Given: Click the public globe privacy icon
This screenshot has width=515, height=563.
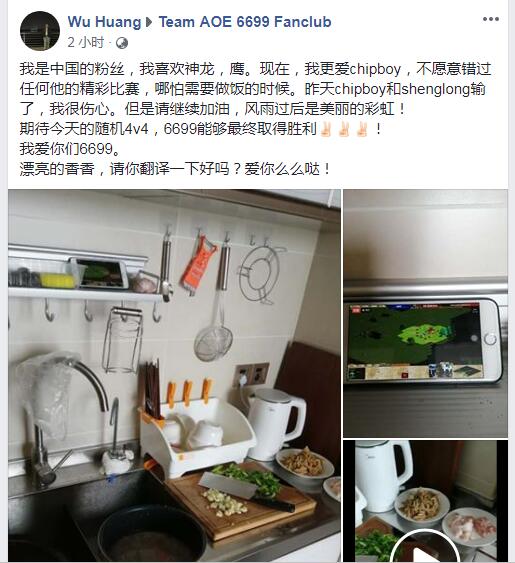Looking at the screenshot, I should (122, 43).
